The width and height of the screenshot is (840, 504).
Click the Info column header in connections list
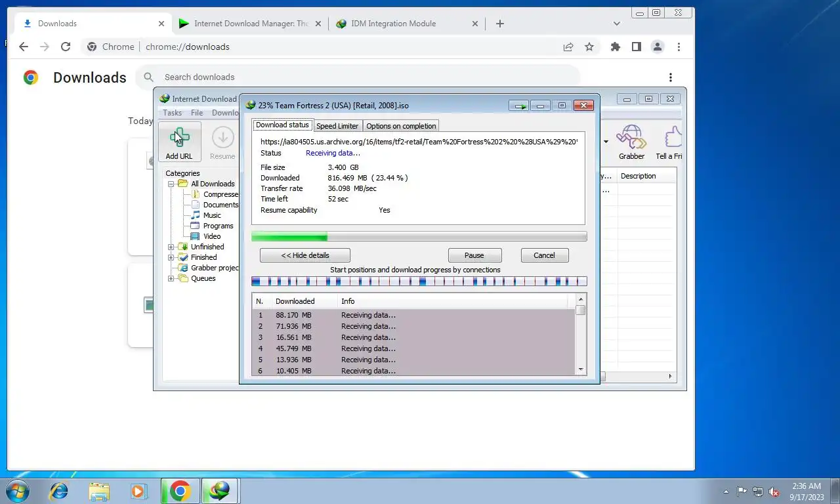453,301
